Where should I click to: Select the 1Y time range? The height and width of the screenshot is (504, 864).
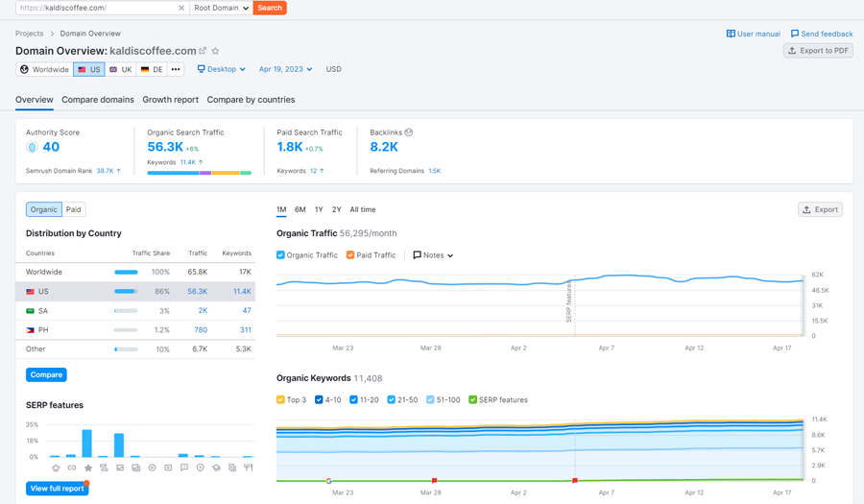coord(319,209)
